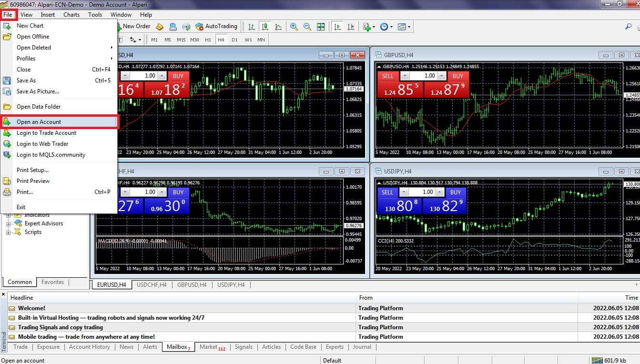640x364 pixels.
Task: Click the signals broadcast icon in toolbar
Action: click(x=186, y=27)
